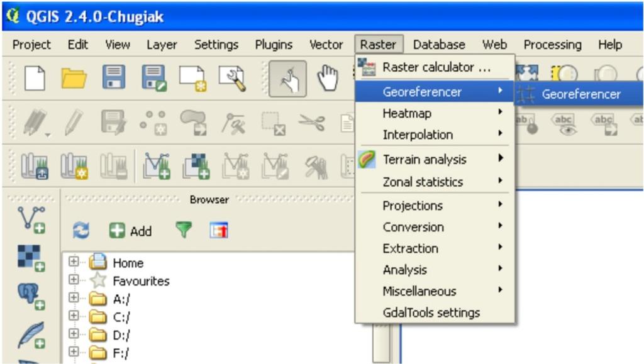Open the Extraction submenu
Viewport: 644px width, 364px height.
435,248
